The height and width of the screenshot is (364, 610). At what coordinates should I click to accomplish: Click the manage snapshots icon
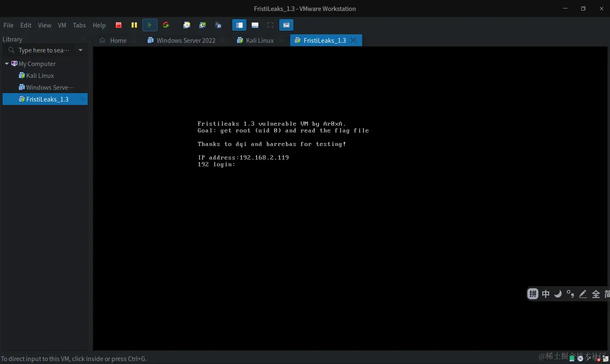(218, 25)
